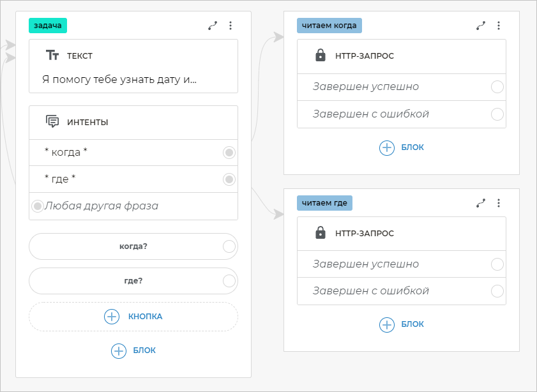Add a Блок to the задача card
The height and width of the screenshot is (392, 537).
tap(119, 351)
